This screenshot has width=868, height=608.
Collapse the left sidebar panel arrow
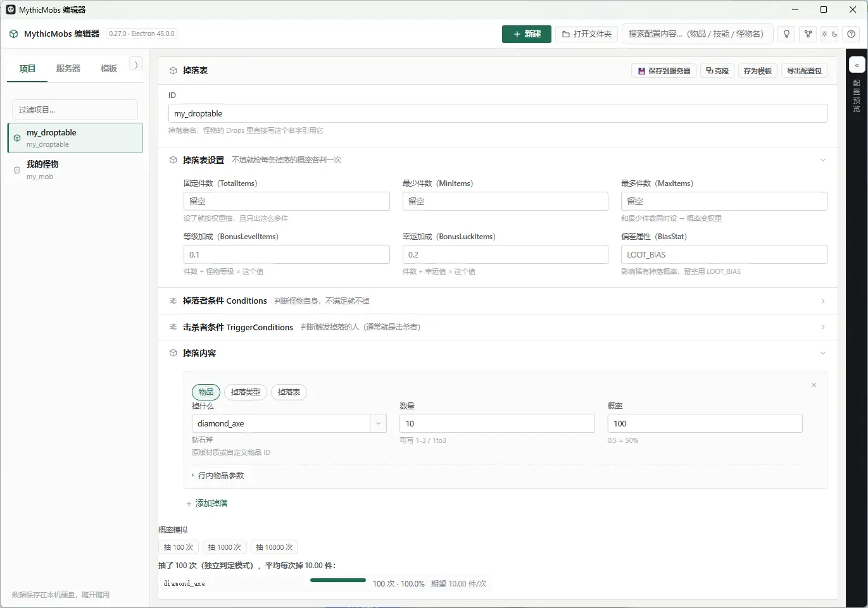pos(136,65)
